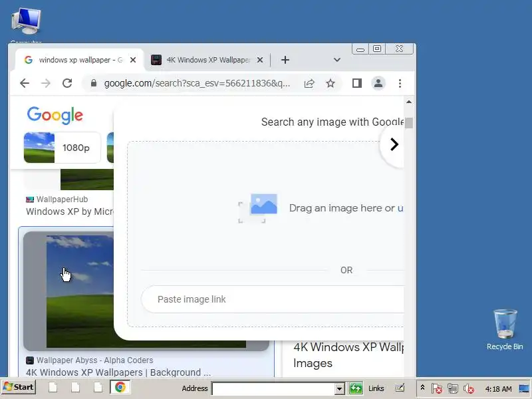The image size is (532, 399).
Task: Click the taskbar Address input box
Action: tap(273, 388)
